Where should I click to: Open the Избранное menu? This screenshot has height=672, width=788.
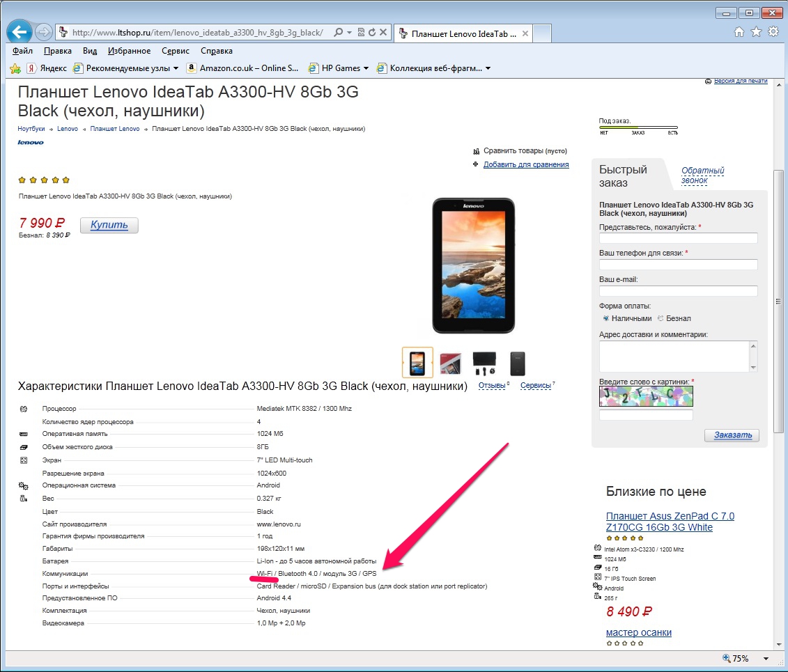point(129,51)
